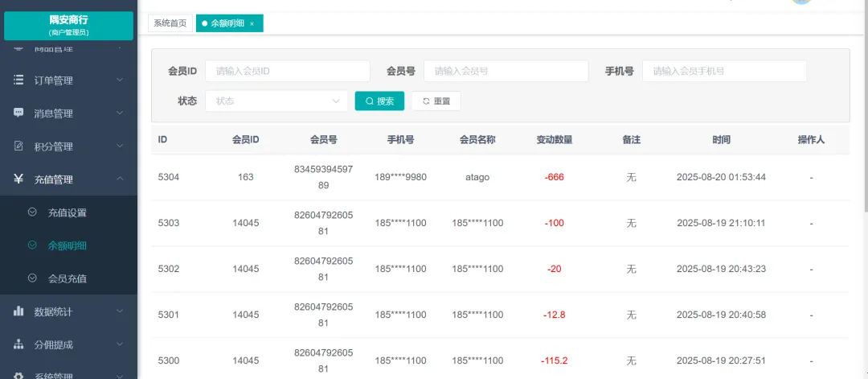Expand the 数据统计 menu chevron

point(120,311)
